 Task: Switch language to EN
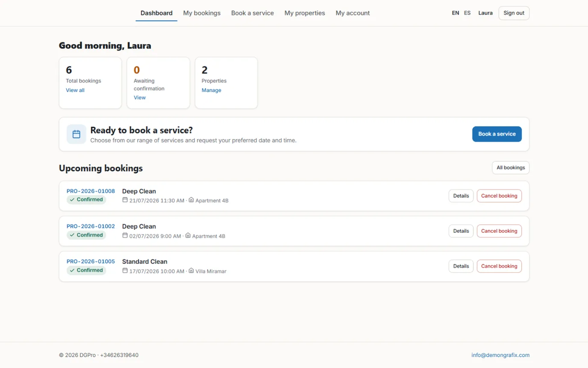pyautogui.click(x=456, y=13)
